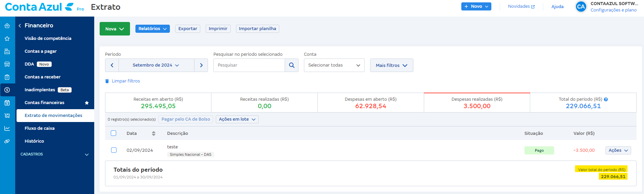Click the CA user avatar icon

tap(581, 7)
